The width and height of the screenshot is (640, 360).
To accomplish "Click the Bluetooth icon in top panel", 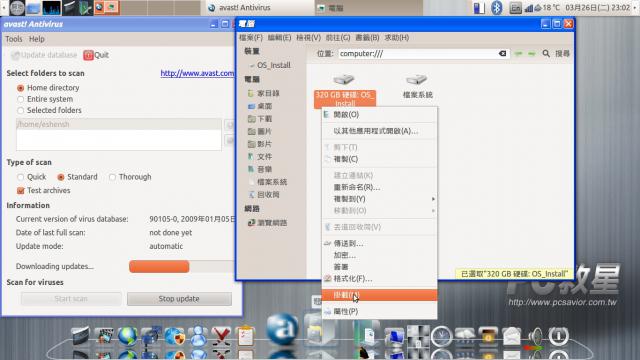I will (x=496, y=8).
